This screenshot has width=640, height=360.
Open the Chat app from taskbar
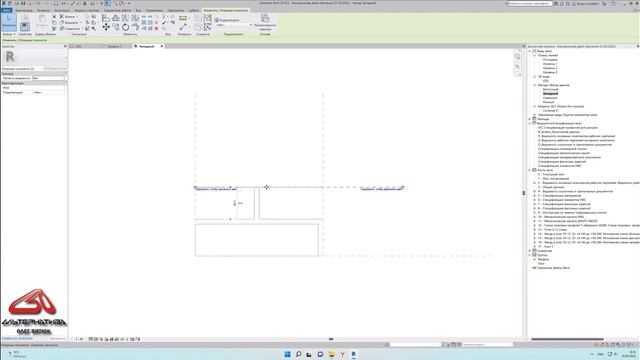pyautogui.click(x=320, y=354)
